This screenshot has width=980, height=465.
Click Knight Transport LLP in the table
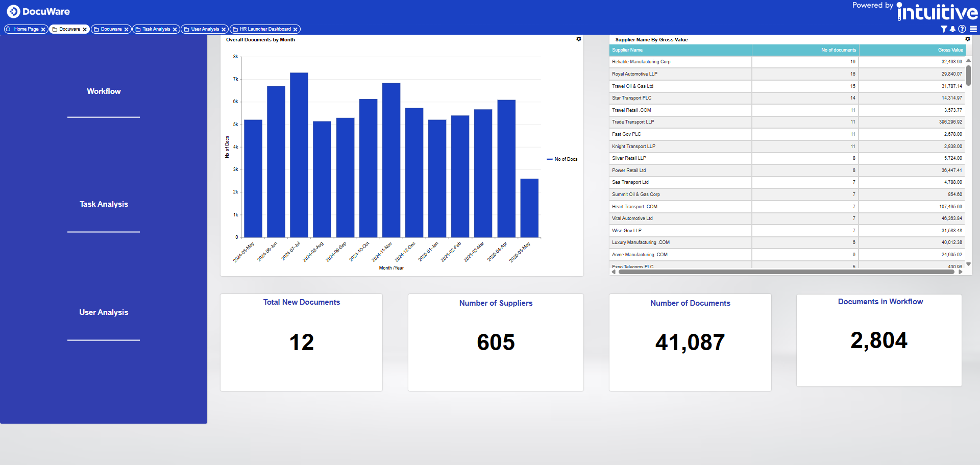click(633, 146)
